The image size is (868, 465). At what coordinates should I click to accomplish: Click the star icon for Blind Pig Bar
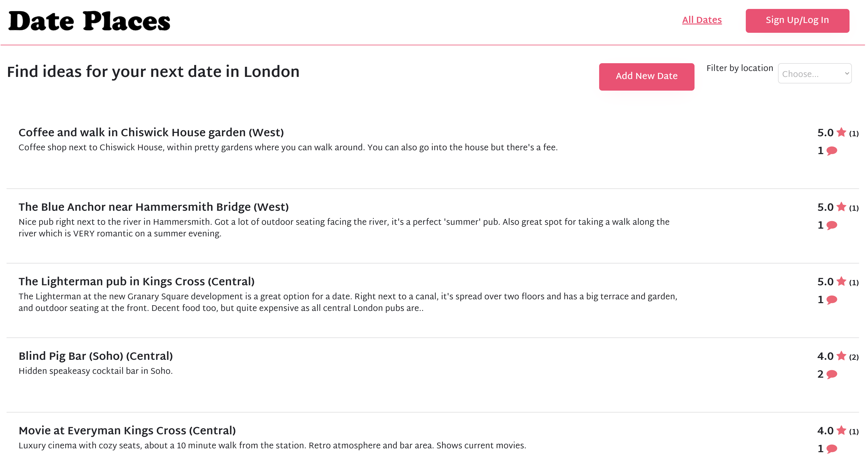[x=841, y=356]
